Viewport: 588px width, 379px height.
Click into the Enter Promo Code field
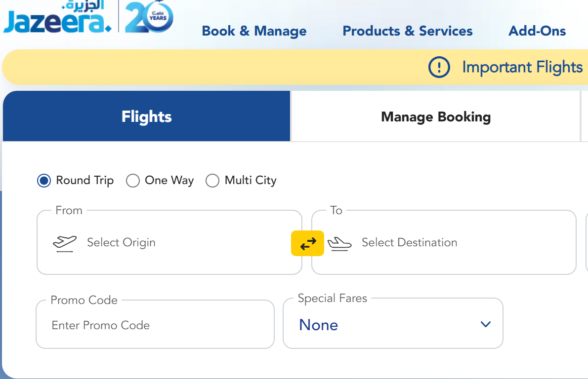pos(155,325)
